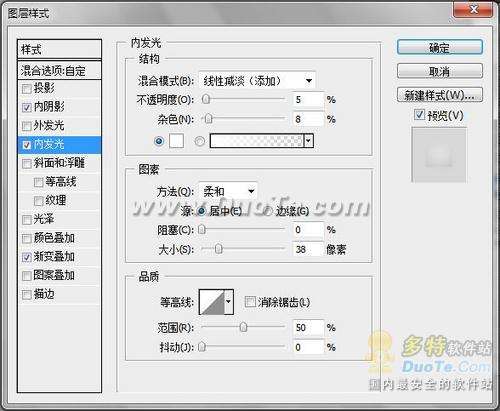The image size is (500, 411).
Task: Click the gradient preview bar
Action: coord(257,141)
